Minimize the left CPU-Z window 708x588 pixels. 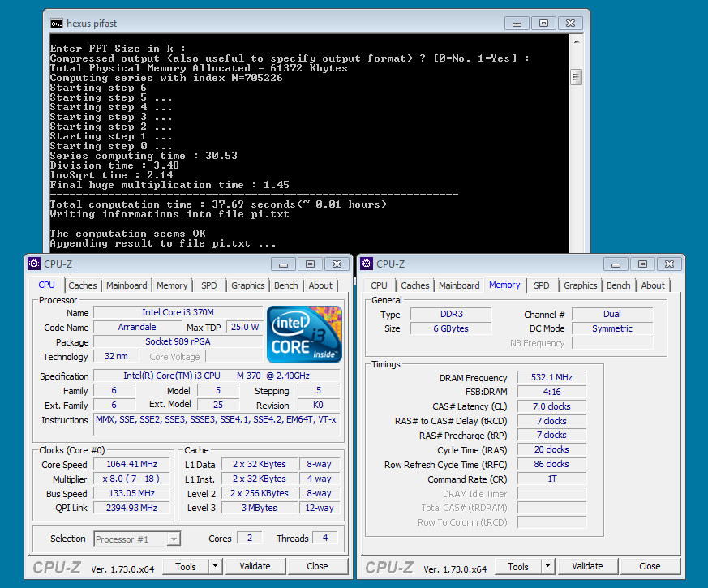click(x=283, y=264)
